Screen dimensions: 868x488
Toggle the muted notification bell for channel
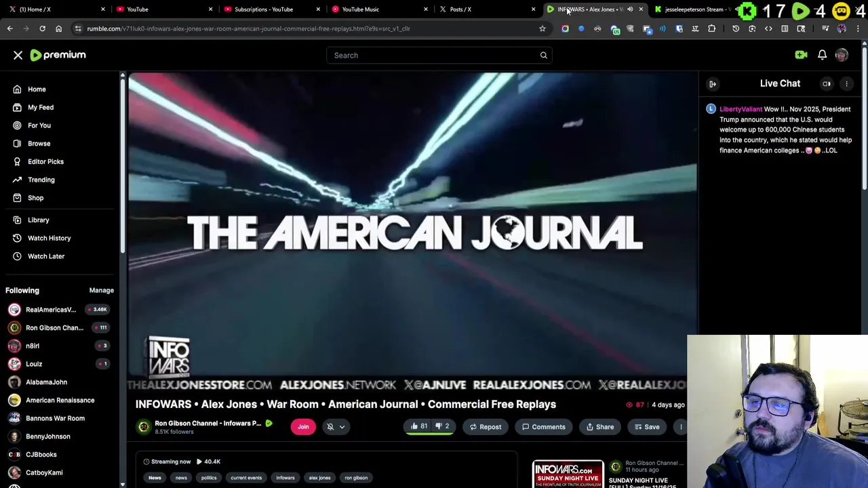coord(330,427)
